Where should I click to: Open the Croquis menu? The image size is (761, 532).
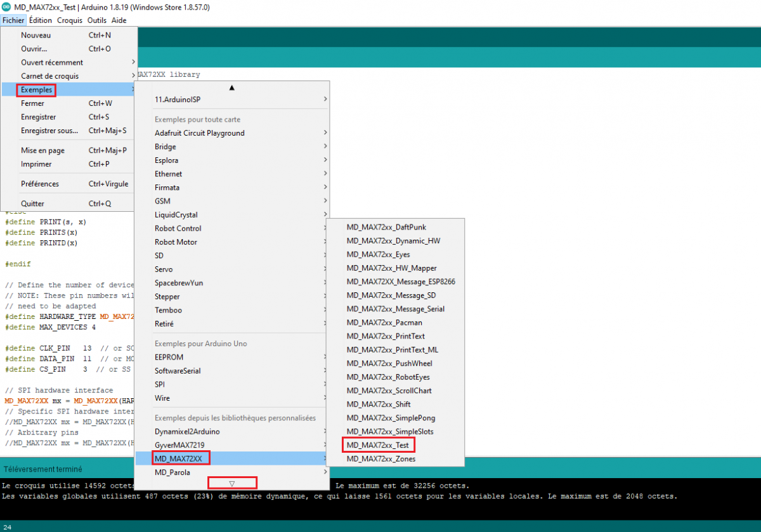coord(70,20)
